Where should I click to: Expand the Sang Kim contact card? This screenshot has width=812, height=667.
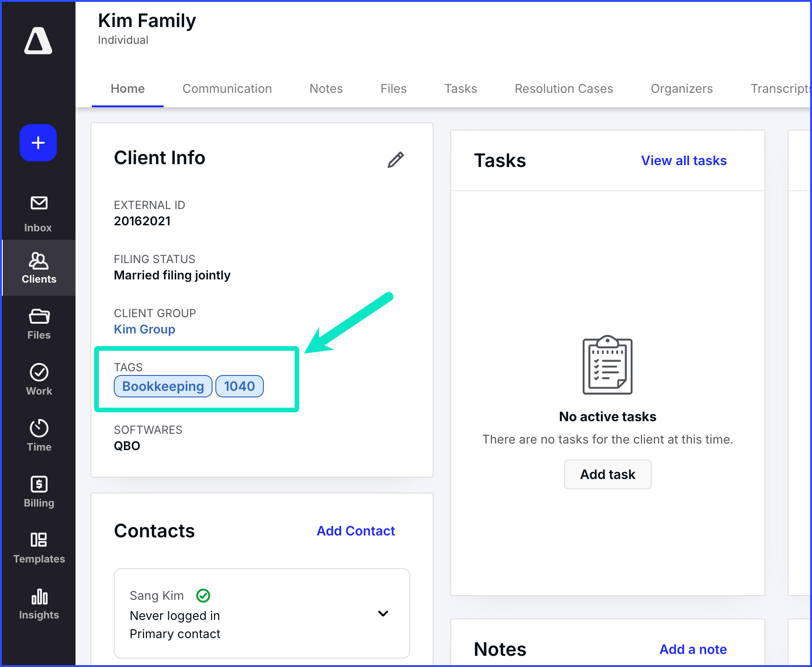point(383,613)
